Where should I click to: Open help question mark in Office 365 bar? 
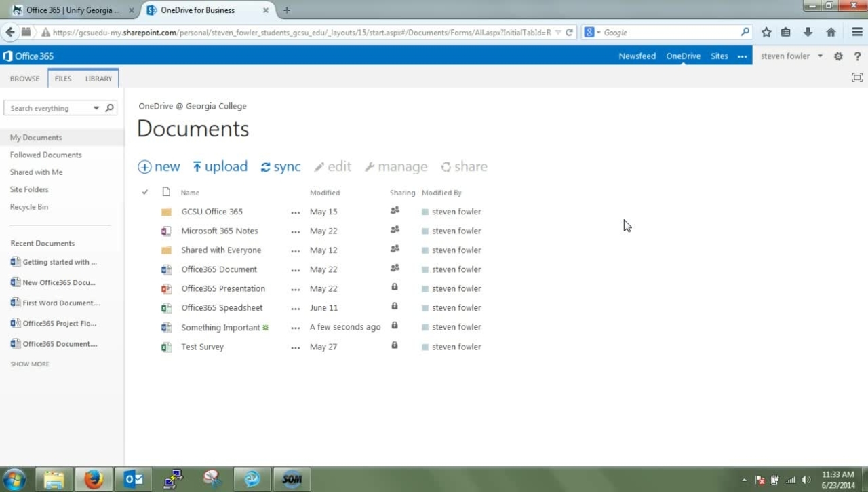[x=857, y=56]
